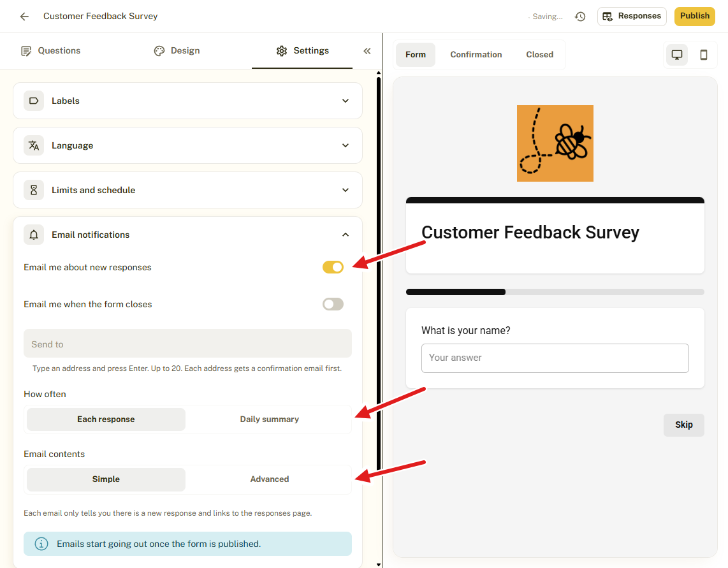
Task: Click the preview Customer Feedback Survey heading
Action: [530, 232]
